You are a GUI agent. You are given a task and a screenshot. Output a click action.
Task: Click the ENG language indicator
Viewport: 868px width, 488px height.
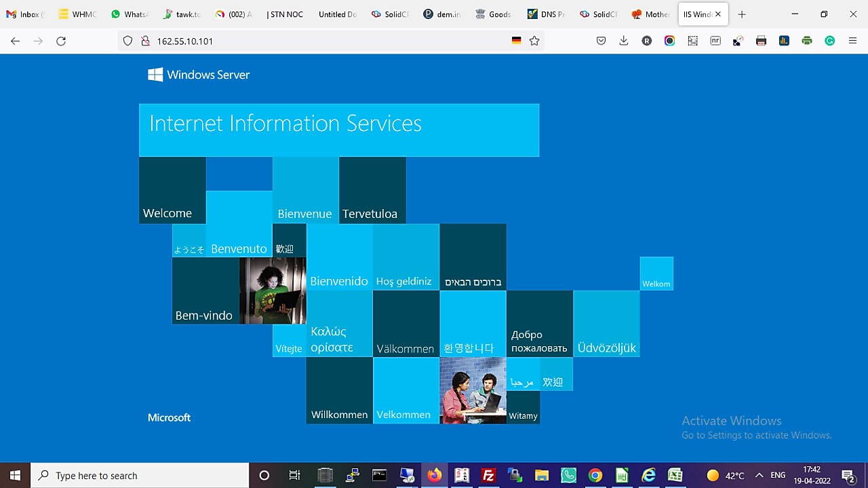[778, 475]
